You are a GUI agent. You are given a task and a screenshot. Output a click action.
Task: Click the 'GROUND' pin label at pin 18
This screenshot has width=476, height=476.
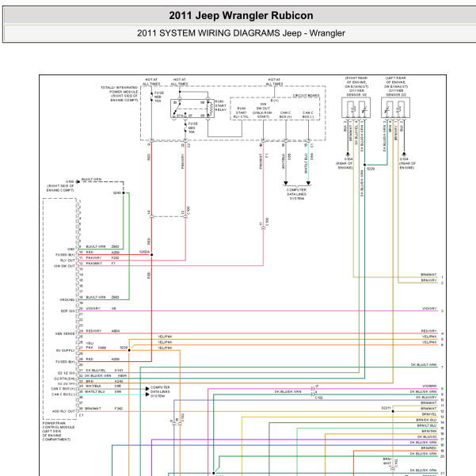pos(67,299)
